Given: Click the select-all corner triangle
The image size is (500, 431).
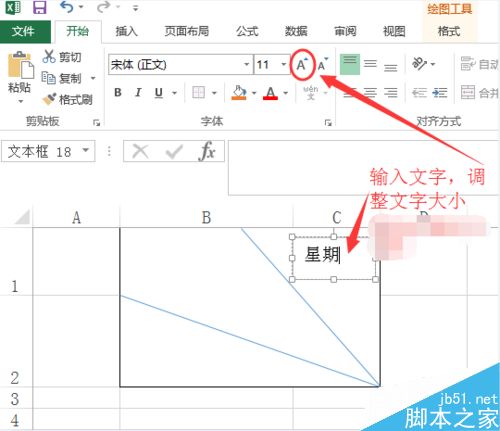Looking at the screenshot, I should [23, 217].
